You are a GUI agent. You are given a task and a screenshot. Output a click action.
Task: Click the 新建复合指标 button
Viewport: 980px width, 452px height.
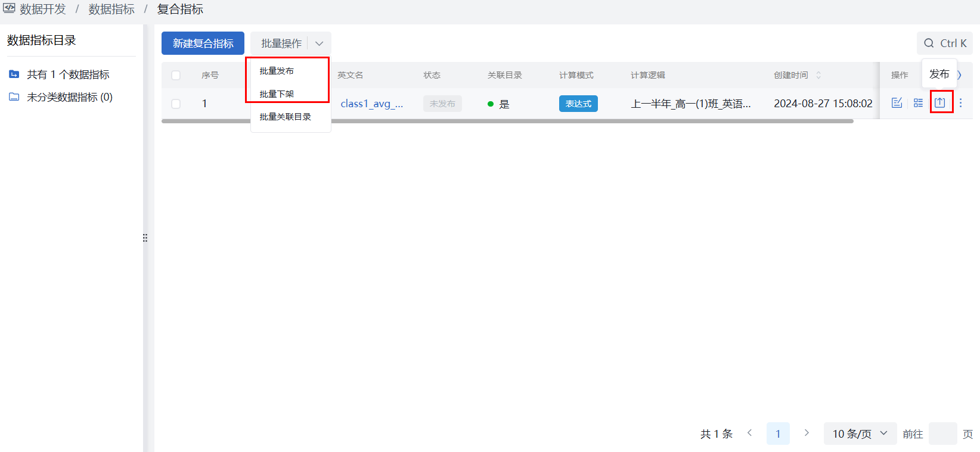point(203,43)
